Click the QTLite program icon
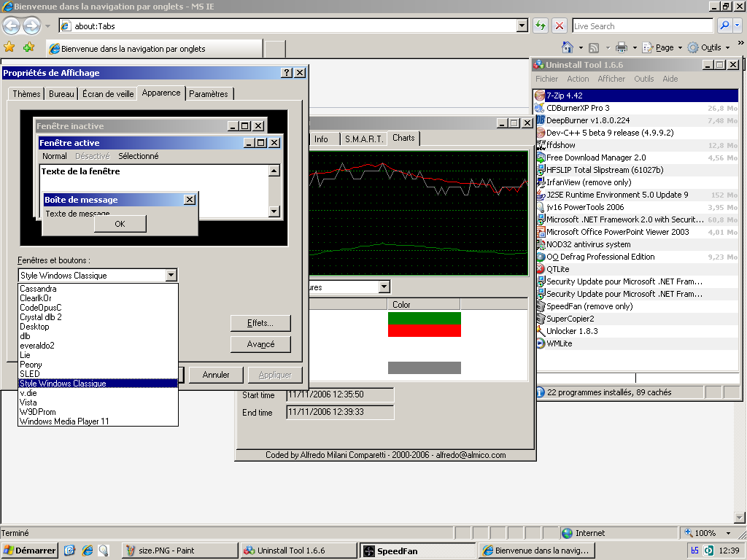 pyautogui.click(x=541, y=269)
